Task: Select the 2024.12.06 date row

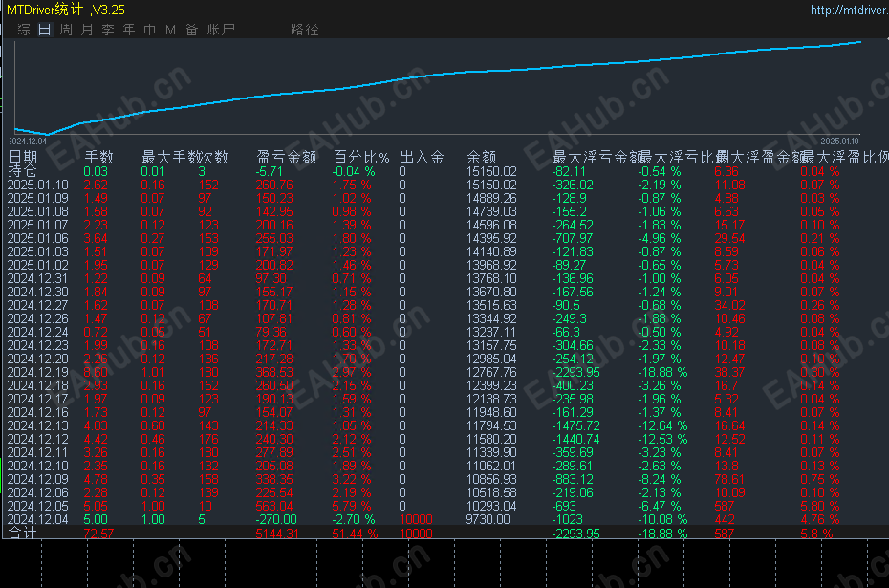Action: (x=37, y=492)
